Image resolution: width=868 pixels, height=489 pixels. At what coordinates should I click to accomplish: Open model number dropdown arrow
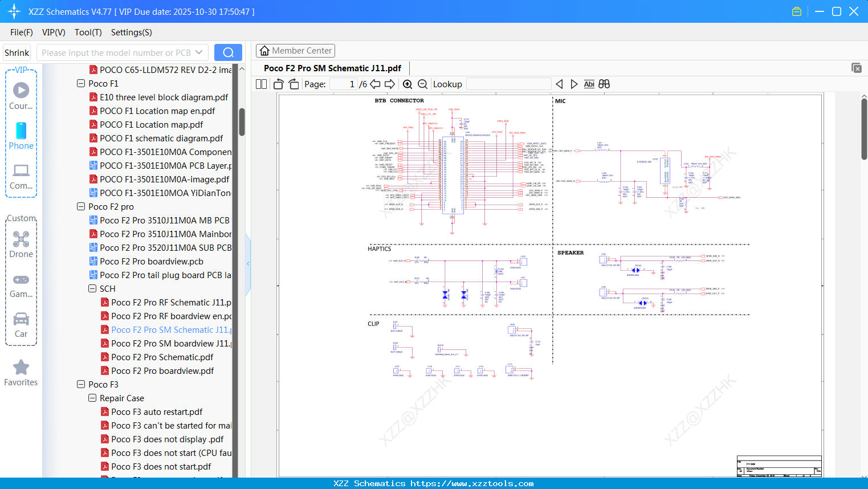(x=199, y=52)
